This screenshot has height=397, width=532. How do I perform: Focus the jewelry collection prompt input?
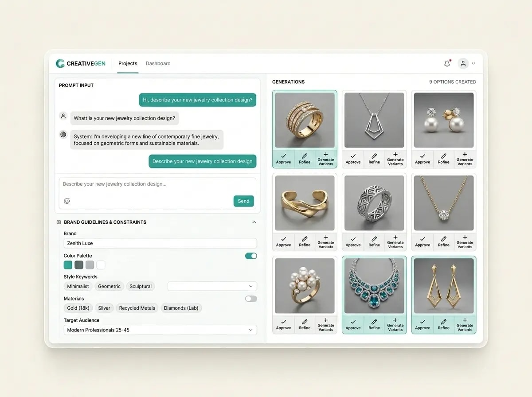click(x=157, y=193)
